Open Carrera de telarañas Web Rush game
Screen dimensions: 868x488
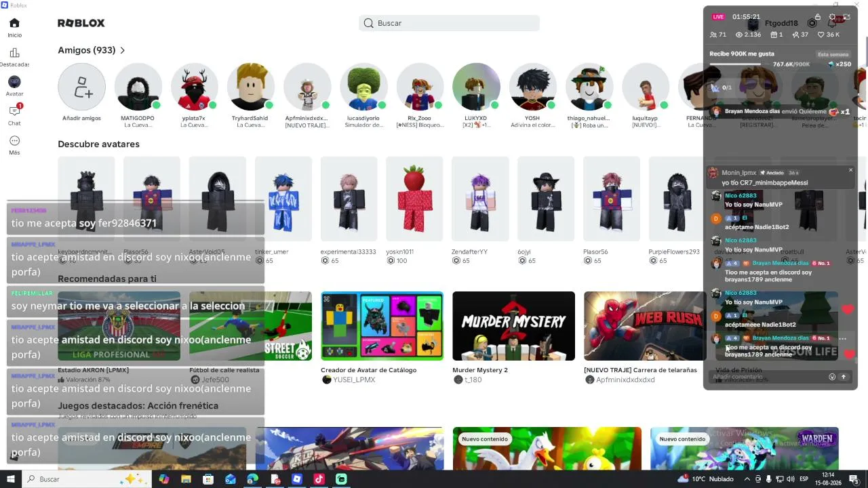645,326
